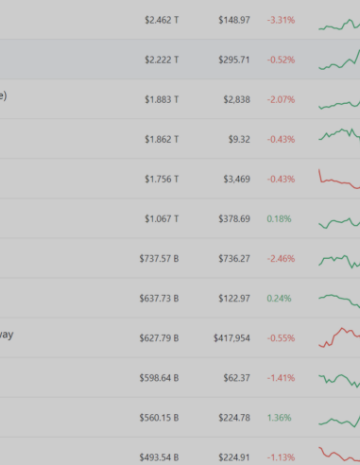
Task: Select the -2.07% daily change value
Action: 281,100
